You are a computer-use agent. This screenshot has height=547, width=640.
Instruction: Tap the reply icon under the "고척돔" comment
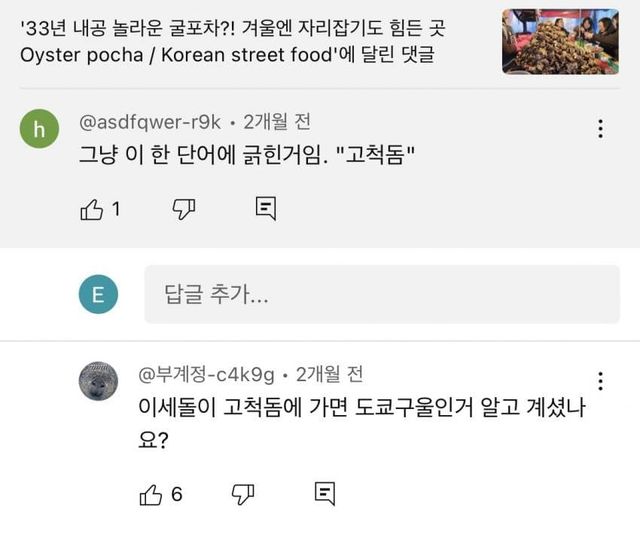[265, 208]
